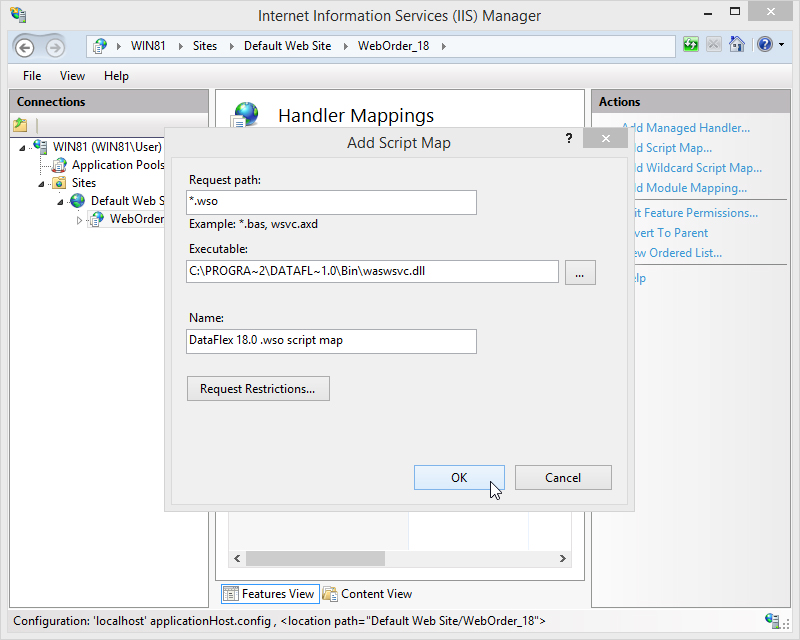Select WIN81 (WIN81\User) tree item
800x640 pixels.
107,147
